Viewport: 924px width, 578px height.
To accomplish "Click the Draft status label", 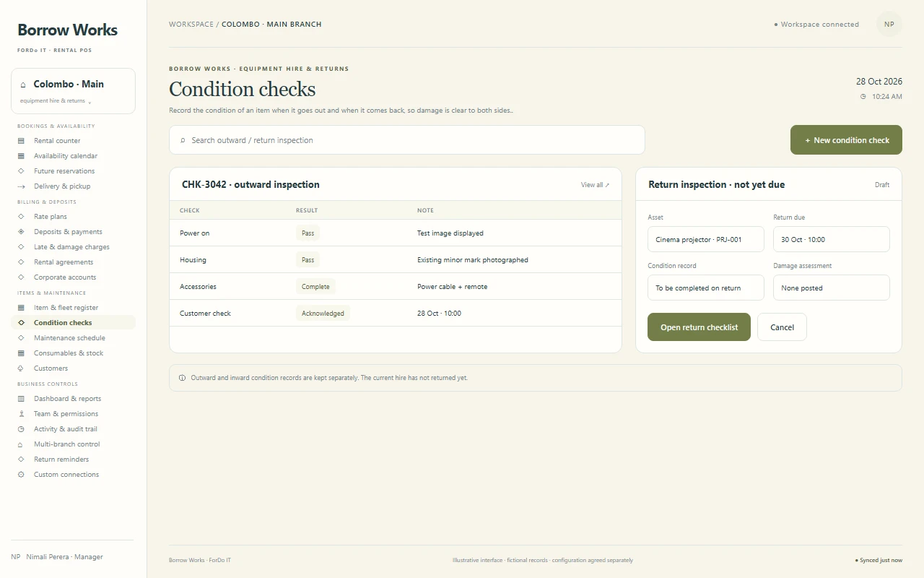I will pos(882,185).
